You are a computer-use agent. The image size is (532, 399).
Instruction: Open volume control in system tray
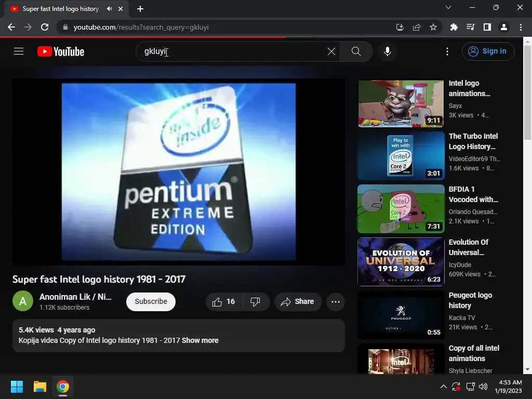tap(483, 387)
